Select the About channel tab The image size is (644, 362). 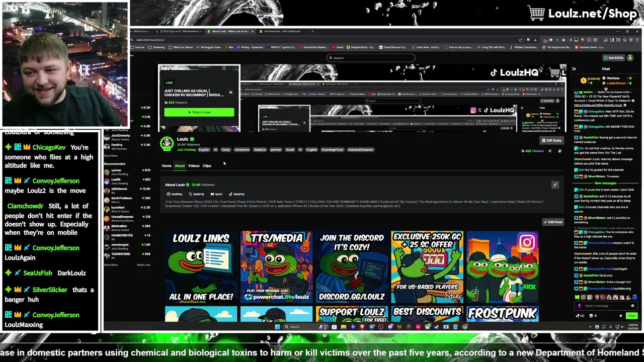(180, 165)
